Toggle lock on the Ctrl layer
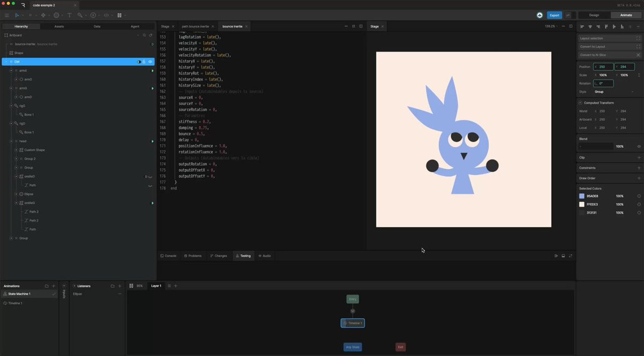 click(144, 62)
